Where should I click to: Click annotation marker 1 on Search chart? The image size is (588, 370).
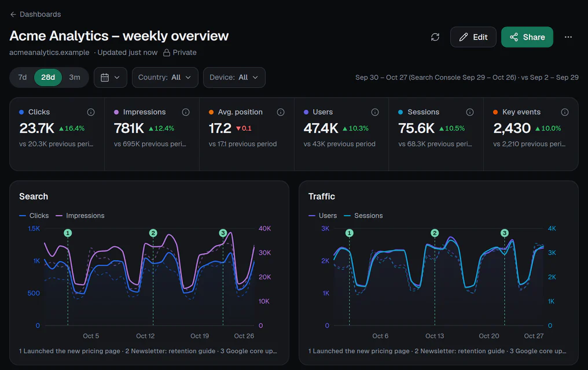click(x=68, y=233)
